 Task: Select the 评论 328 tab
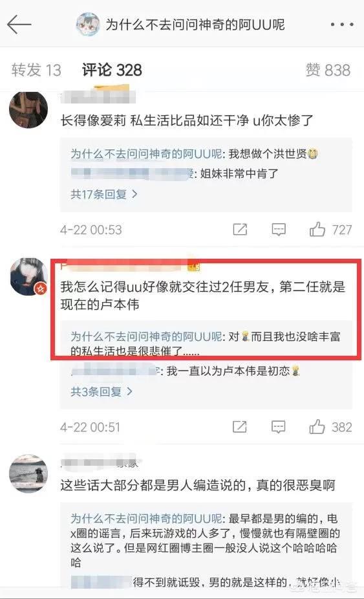(112, 70)
